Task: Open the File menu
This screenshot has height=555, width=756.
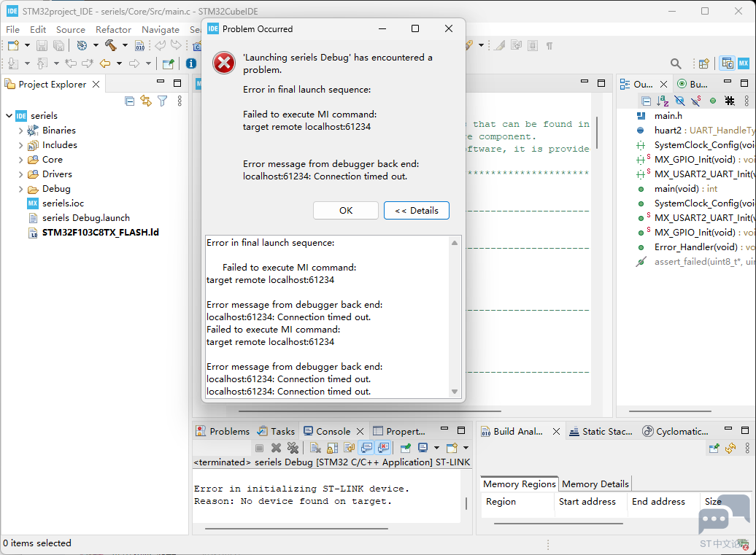Action: [12, 29]
